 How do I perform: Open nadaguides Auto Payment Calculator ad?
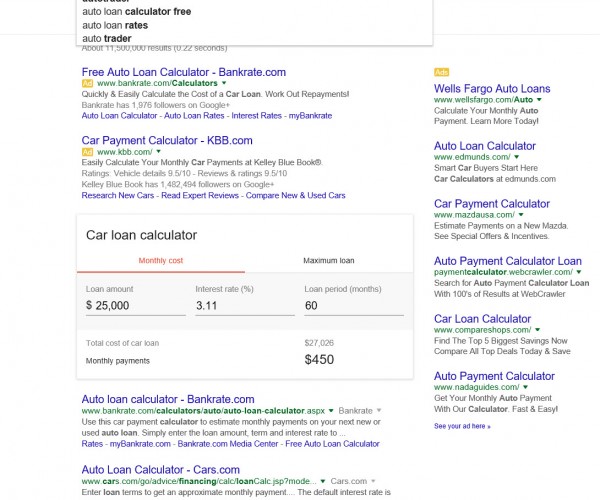coord(494,376)
